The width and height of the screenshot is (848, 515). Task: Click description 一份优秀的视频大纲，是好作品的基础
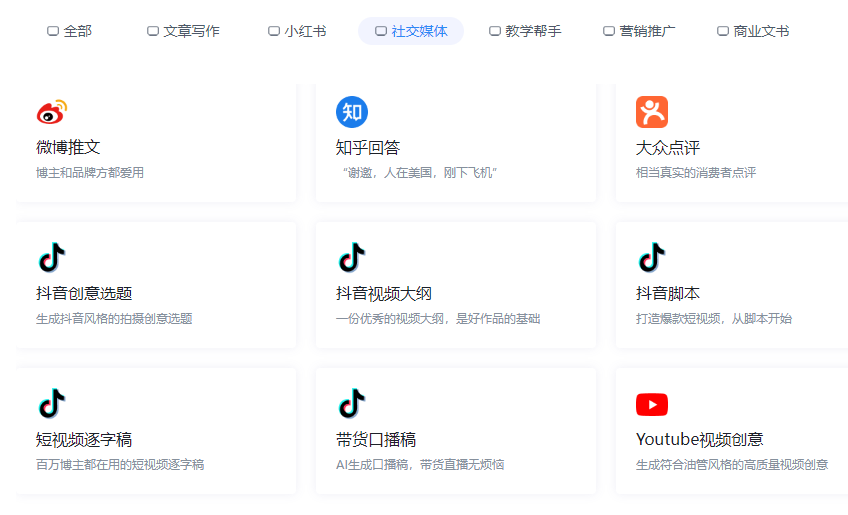click(438, 319)
